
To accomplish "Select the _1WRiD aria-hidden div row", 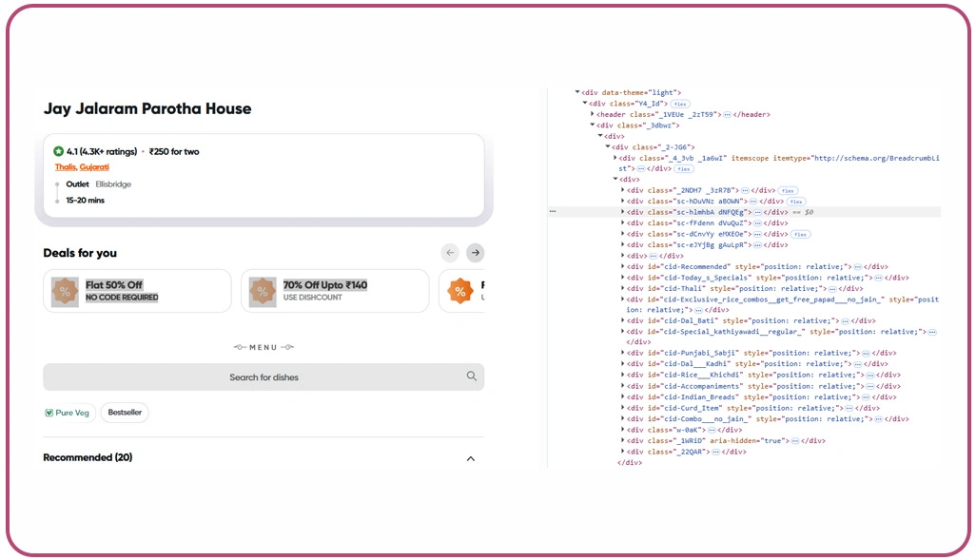I will [726, 440].
